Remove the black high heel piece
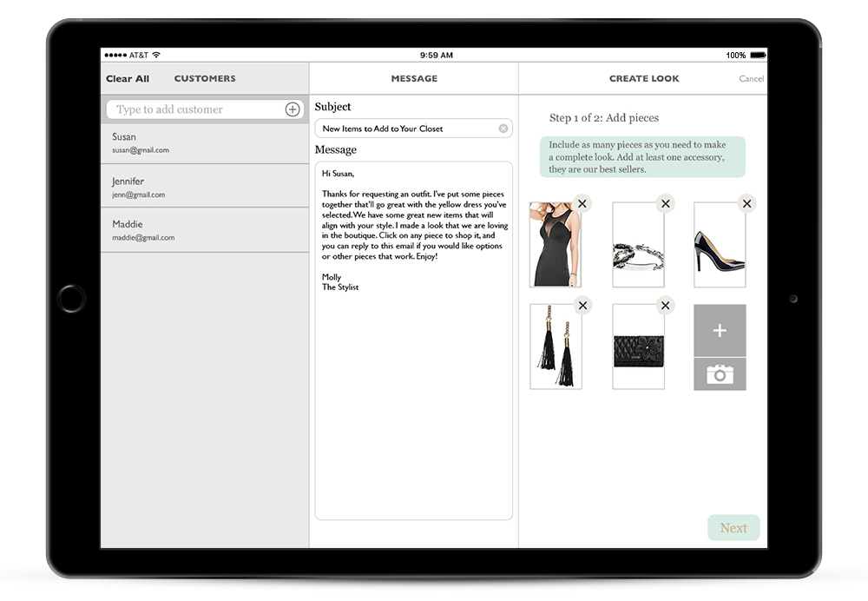 click(746, 204)
